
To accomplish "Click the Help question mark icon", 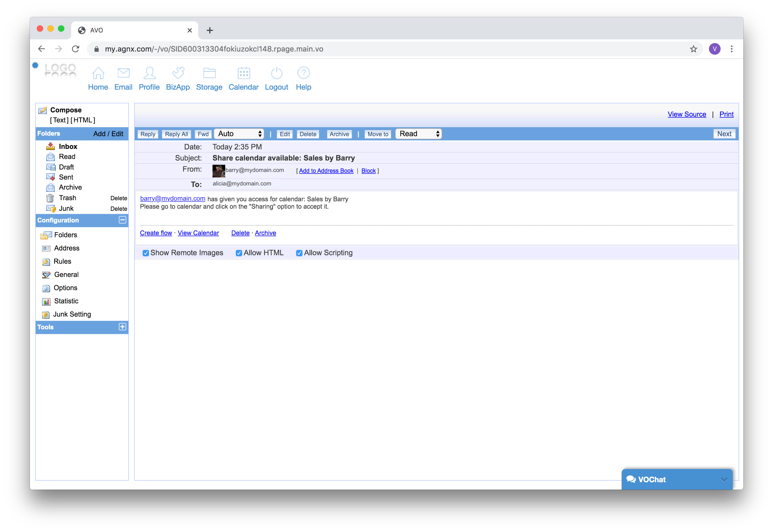I will pyautogui.click(x=304, y=73).
